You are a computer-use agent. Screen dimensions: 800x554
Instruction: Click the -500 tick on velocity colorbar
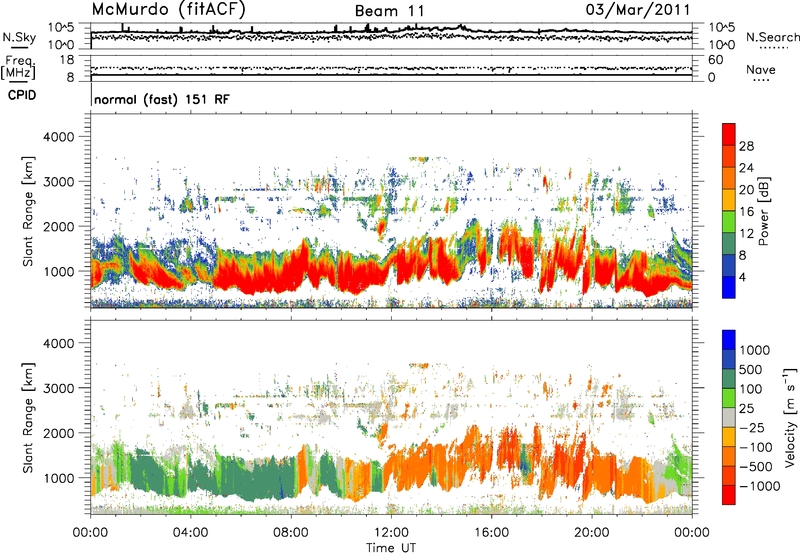(x=756, y=466)
